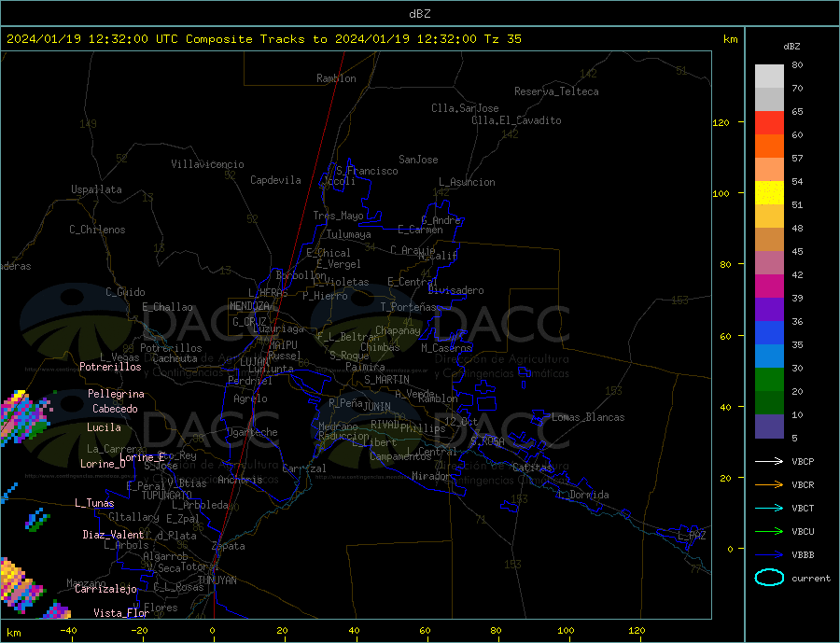The image size is (840, 643).
Task: Click the dBZ title at top
Action: 419,14
